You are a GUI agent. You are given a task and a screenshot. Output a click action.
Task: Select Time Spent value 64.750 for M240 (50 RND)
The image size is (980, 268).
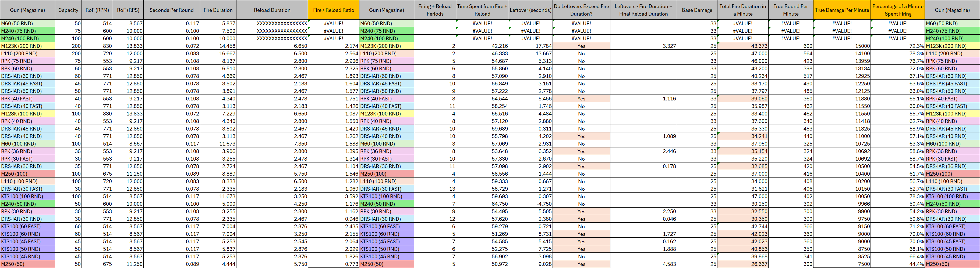pyautogui.click(x=482, y=204)
